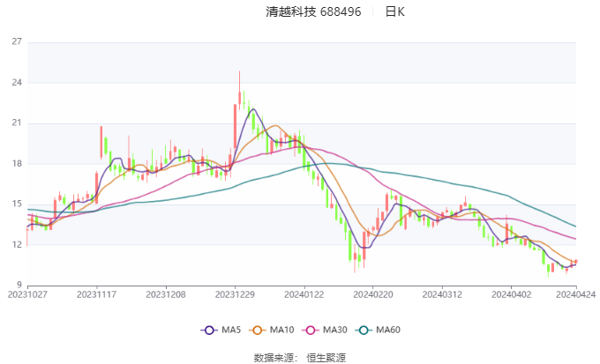Screen dimensions: 600x364
Task: Click y-axis value 15
Action: pyautogui.click(x=17, y=204)
